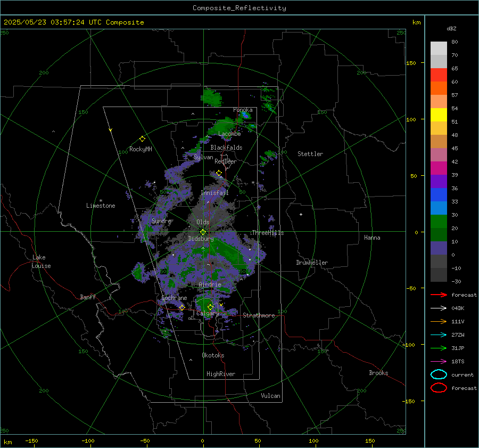Click the 'Brooks' city label
479x448 pixels.
[x=378, y=373]
